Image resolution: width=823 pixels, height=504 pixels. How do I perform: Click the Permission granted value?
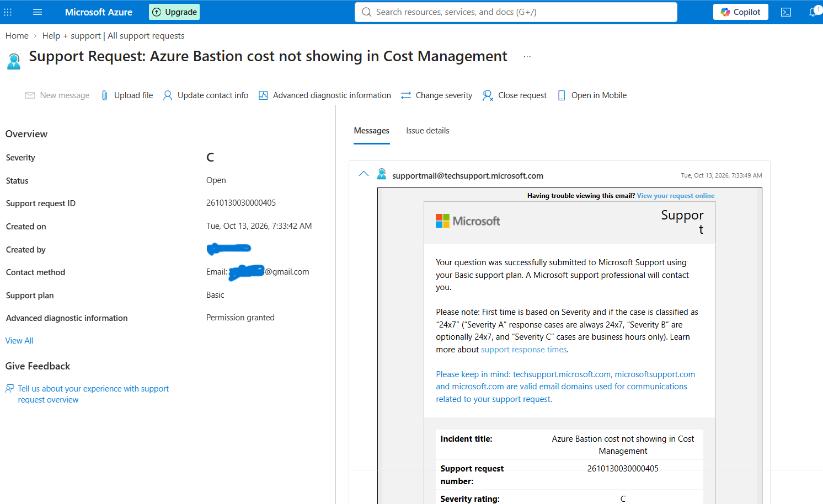[241, 318]
